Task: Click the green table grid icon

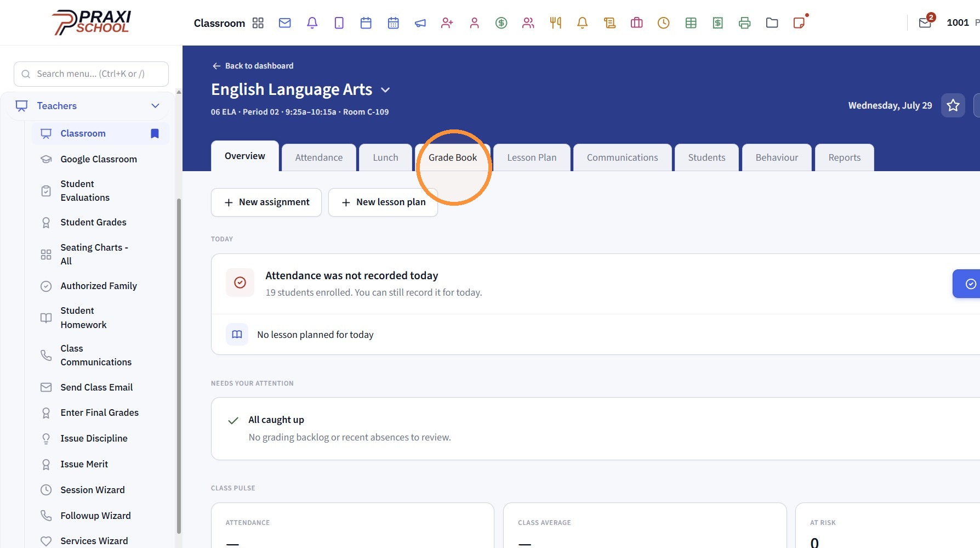Action: tap(691, 23)
